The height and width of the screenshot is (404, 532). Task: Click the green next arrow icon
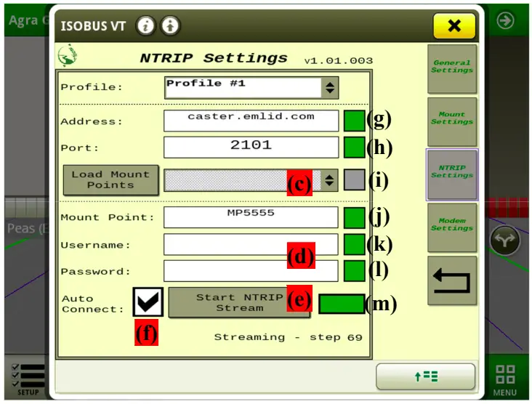coord(505,20)
